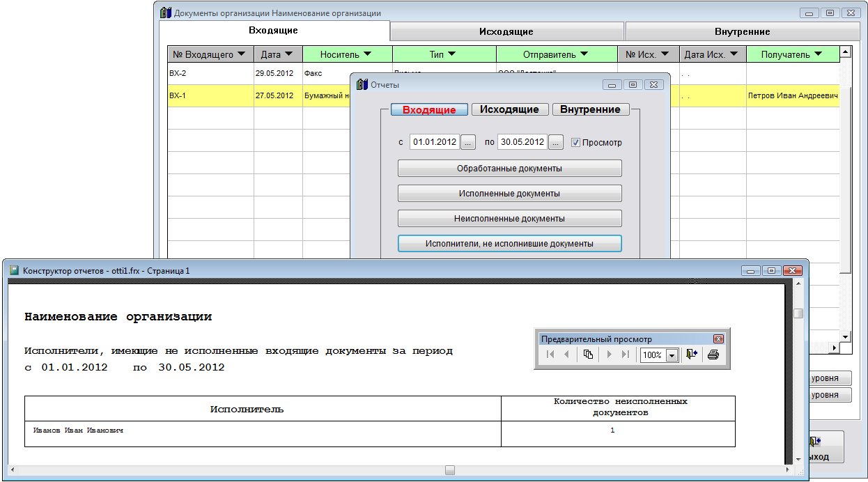Click the start date field 01.01.2012
The image size is (868, 482).
pos(435,142)
